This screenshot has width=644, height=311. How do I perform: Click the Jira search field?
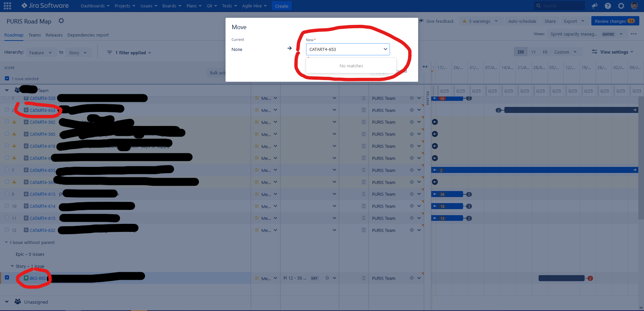pos(559,6)
